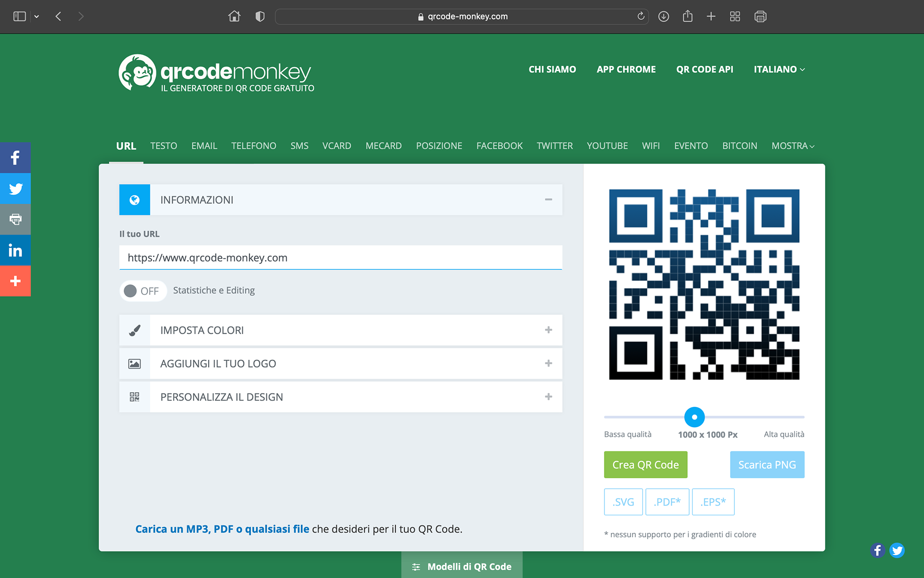Viewport: 924px width, 578px height.
Task: Switch to the BITCOIN tab
Action: click(740, 146)
